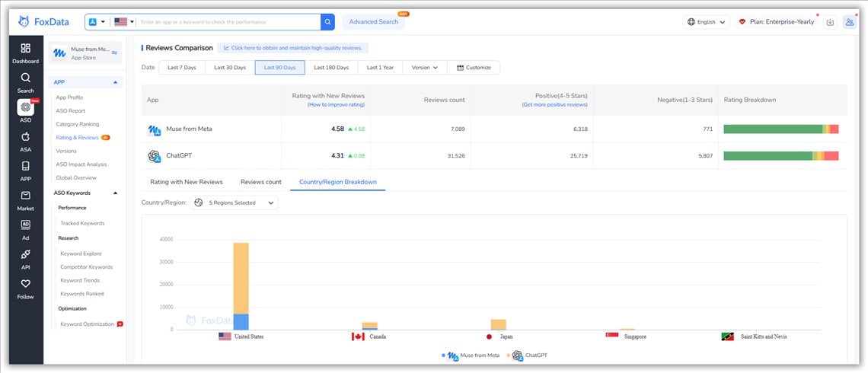Select Last 7 Days date range
Screen dimensions: 868x373
182,68
